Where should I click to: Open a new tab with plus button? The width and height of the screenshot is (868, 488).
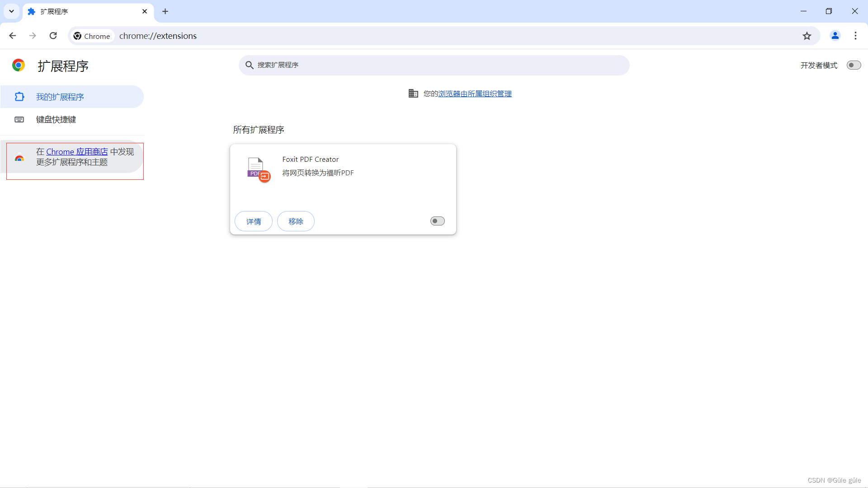(165, 11)
